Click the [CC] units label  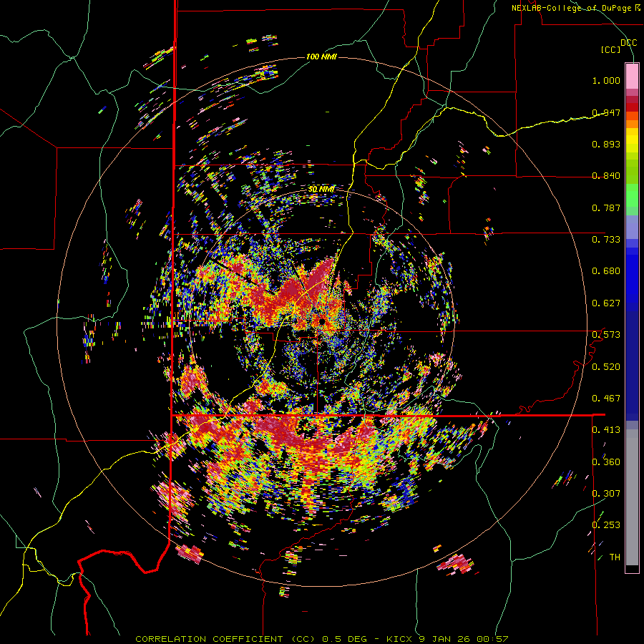click(x=611, y=49)
